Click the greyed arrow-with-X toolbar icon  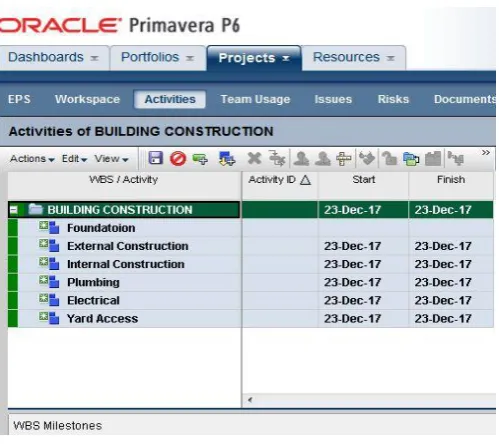coord(277,158)
